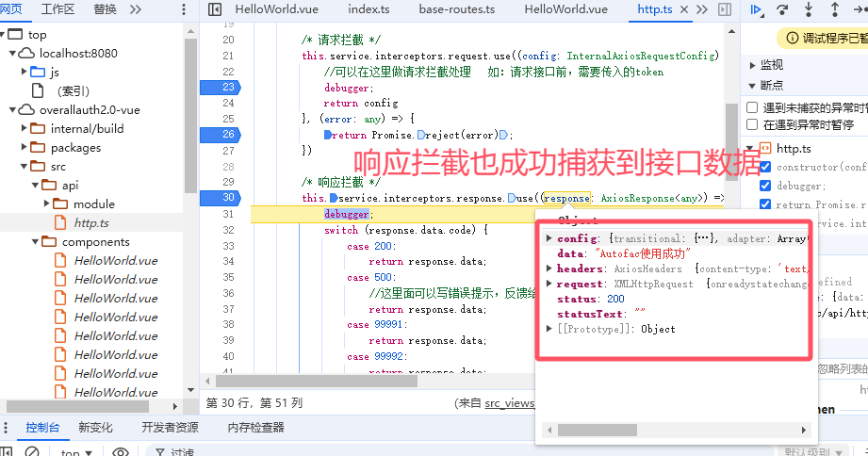Click the Step into function icon

(x=808, y=9)
